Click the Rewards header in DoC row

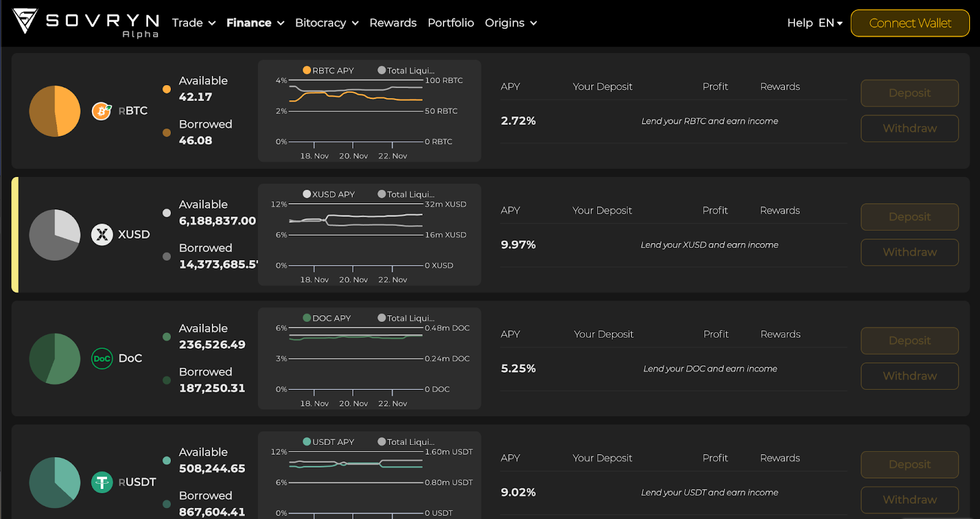click(780, 334)
